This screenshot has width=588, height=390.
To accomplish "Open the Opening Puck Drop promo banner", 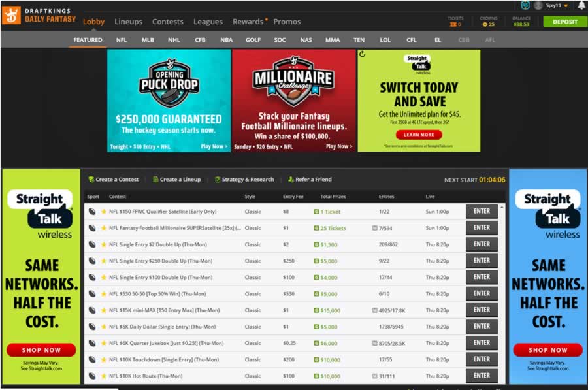I will point(169,101).
